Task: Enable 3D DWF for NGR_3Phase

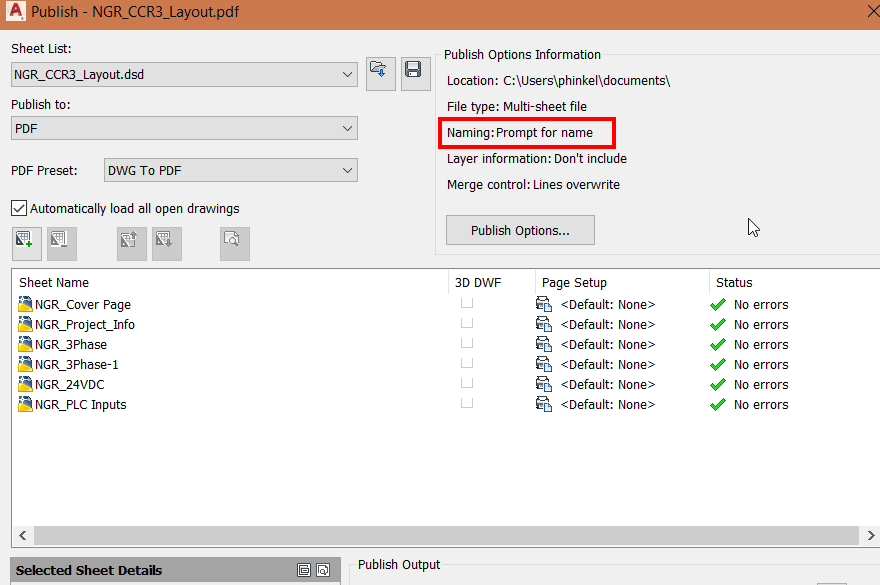Action: [466, 343]
